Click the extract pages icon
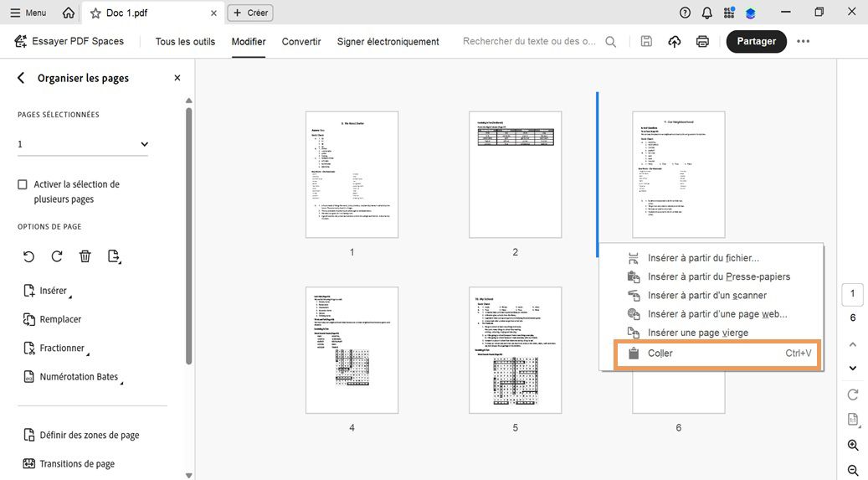 pos(114,256)
